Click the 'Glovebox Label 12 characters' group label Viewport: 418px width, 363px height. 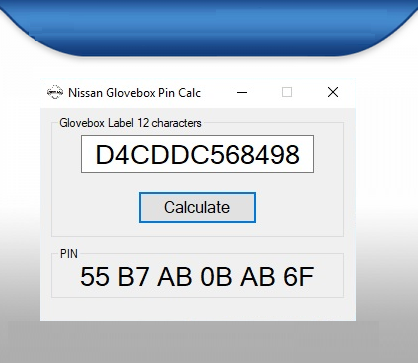tap(130, 123)
